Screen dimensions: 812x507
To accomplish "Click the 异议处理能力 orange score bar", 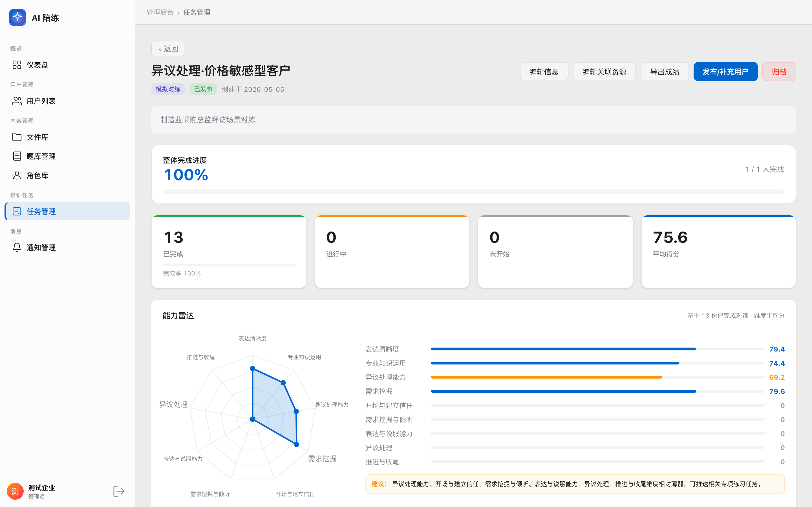I will click(x=546, y=377).
